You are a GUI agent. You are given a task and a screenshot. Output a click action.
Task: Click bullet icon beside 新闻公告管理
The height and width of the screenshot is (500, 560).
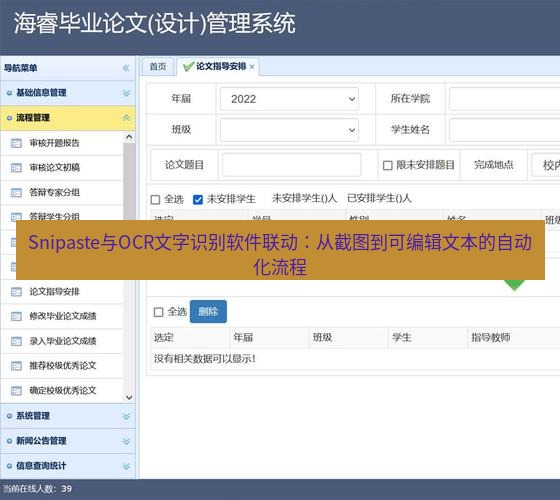pyautogui.click(x=9, y=441)
